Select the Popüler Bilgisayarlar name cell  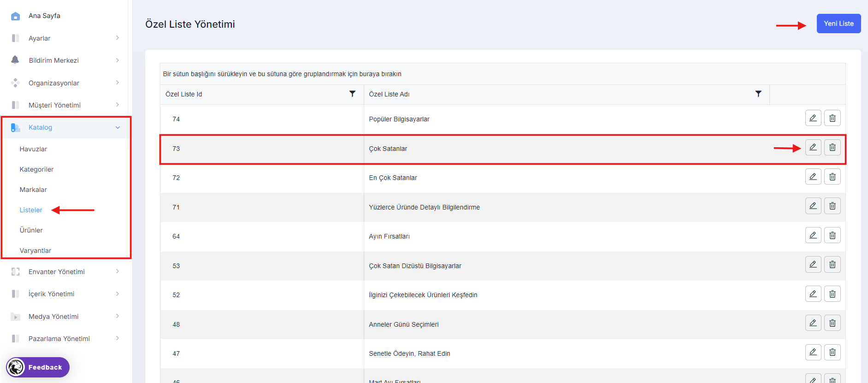pyautogui.click(x=567, y=119)
